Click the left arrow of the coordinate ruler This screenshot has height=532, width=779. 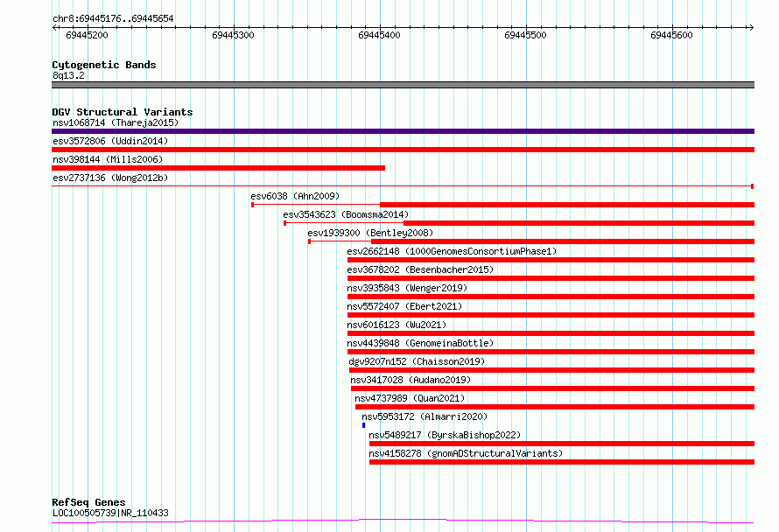(x=54, y=27)
